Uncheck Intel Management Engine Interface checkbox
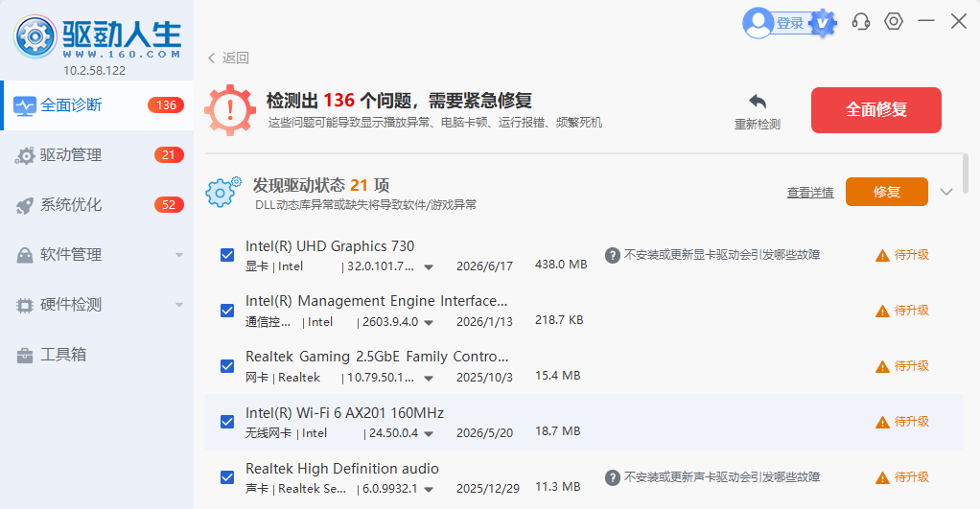Screen dimensions: 980x509 (227, 311)
